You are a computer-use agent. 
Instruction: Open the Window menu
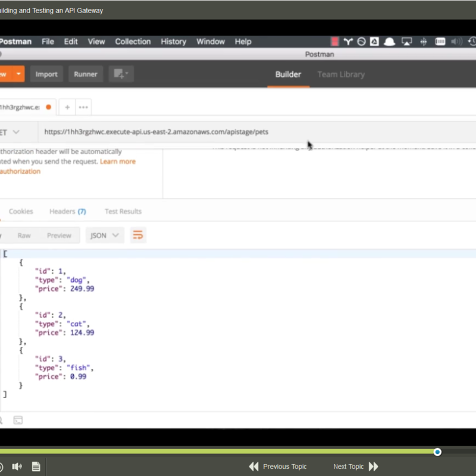coord(211,42)
